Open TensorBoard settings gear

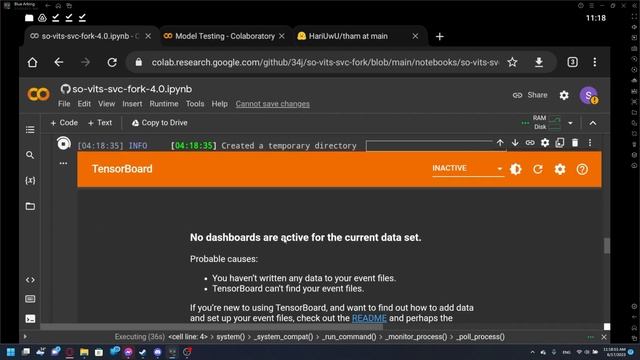coord(560,169)
